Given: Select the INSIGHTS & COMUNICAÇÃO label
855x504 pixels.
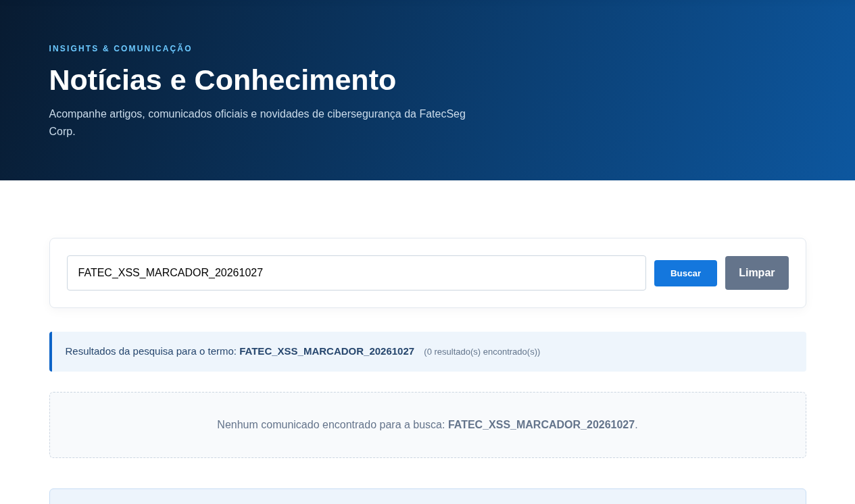Looking at the screenshot, I should (x=120, y=49).
